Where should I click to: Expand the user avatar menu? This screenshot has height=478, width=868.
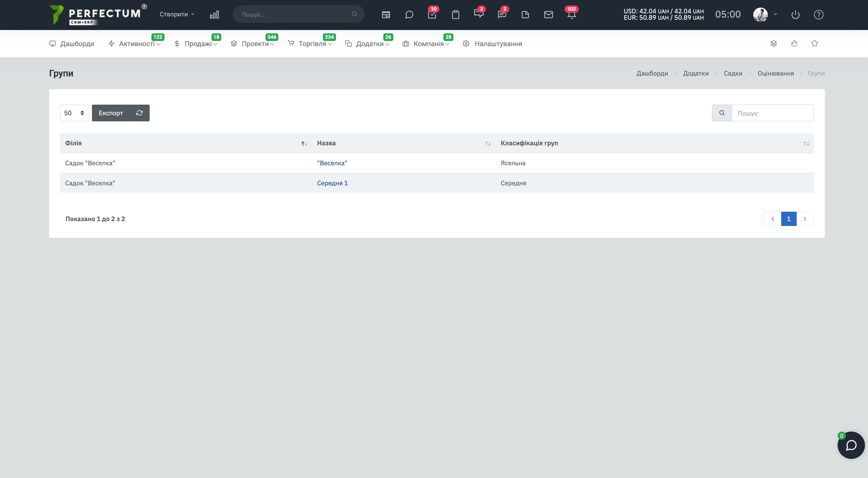pyautogui.click(x=765, y=15)
